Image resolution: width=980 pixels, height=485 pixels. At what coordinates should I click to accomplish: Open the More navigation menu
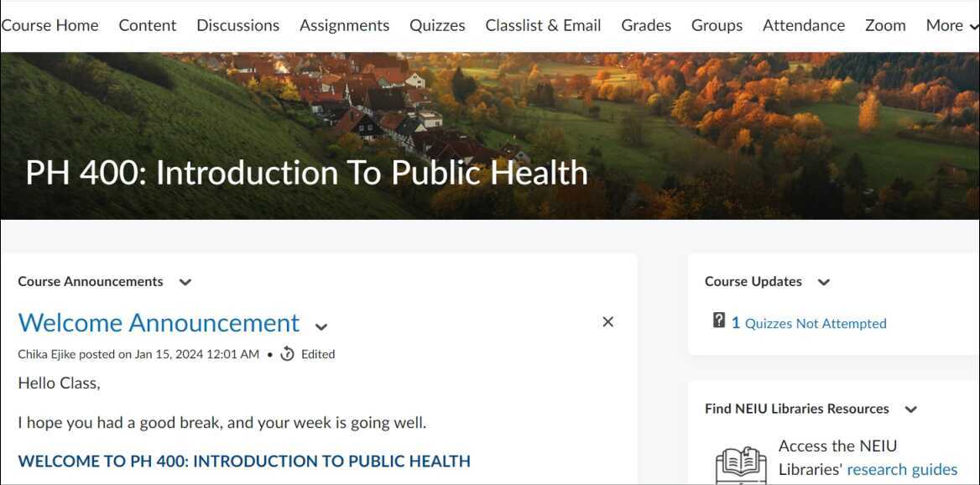tap(951, 25)
